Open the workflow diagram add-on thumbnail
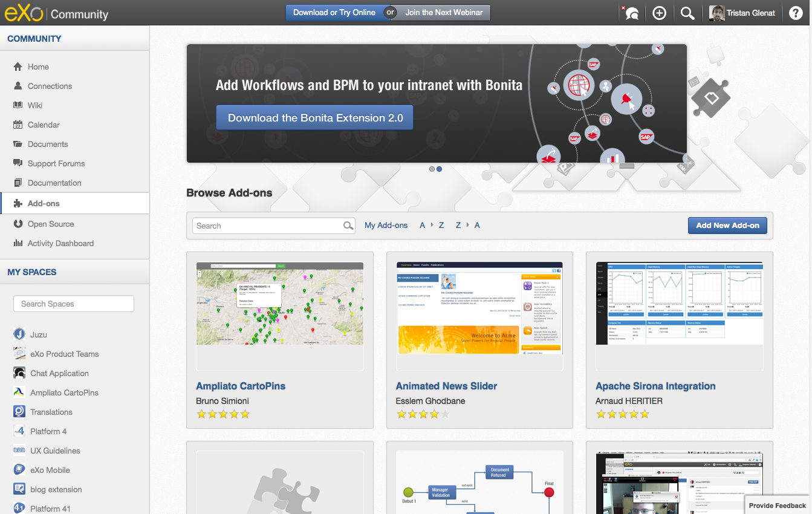 [479, 482]
